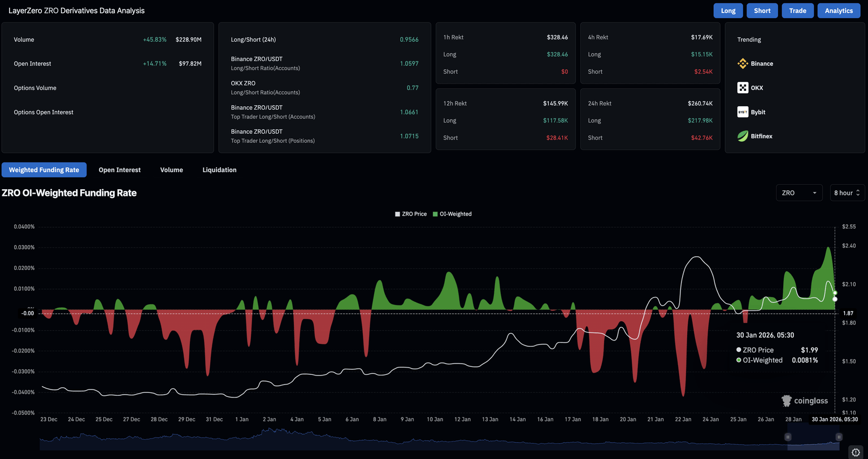Viewport: 868px width, 459px height.
Task: Toggle OI-Weighted series in chart legend
Action: [452, 214]
